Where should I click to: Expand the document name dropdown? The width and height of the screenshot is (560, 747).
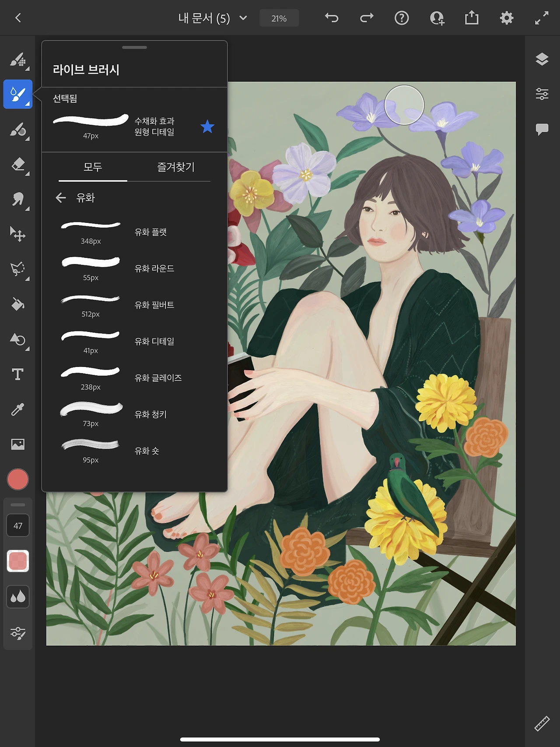(x=243, y=18)
